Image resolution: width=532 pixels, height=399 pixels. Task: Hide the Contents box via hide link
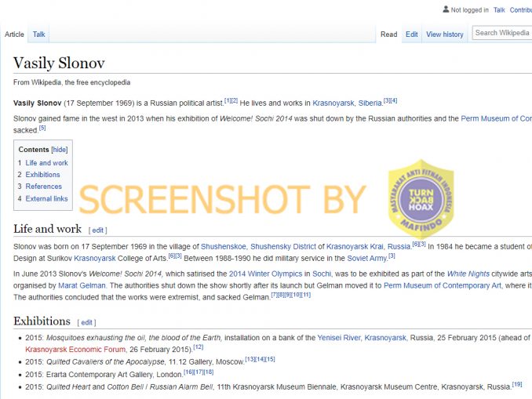60,150
